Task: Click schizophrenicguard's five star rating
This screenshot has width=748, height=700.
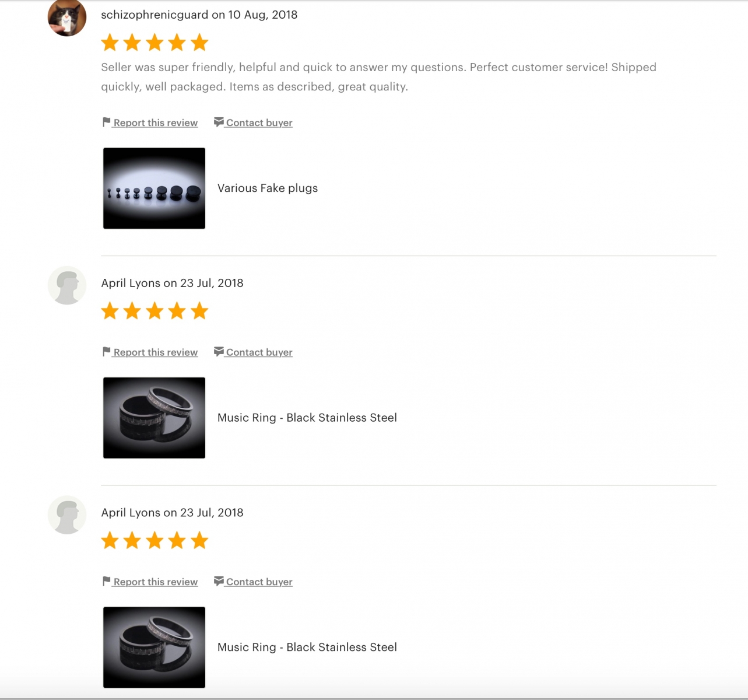Action: (x=154, y=43)
